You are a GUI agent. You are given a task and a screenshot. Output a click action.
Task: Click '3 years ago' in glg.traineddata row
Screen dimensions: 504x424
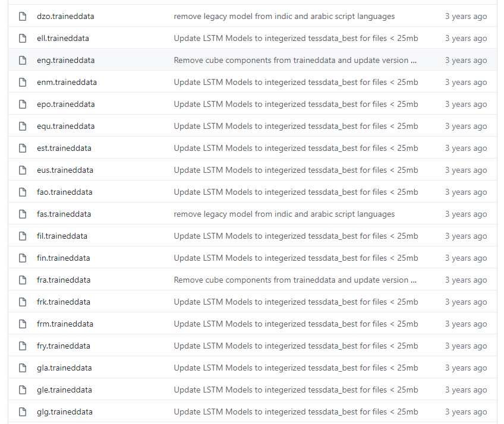click(466, 412)
